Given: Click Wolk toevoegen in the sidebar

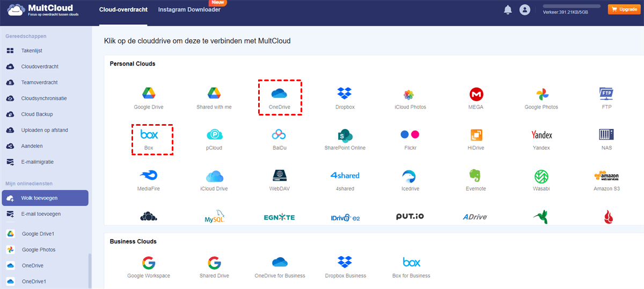Looking at the screenshot, I should pos(39,198).
